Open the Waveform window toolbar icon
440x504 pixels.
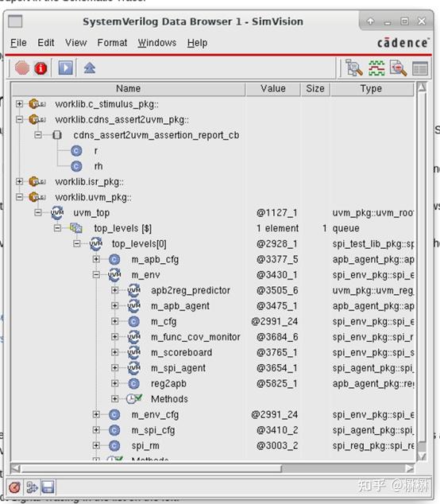(376, 68)
